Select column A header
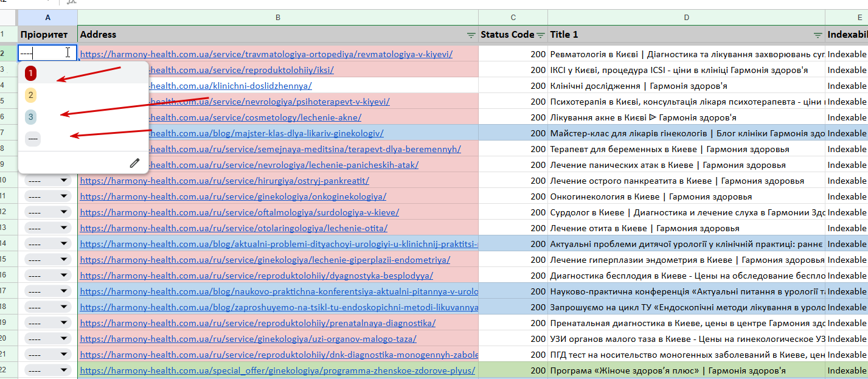The height and width of the screenshot is (379, 868). pos(47,18)
